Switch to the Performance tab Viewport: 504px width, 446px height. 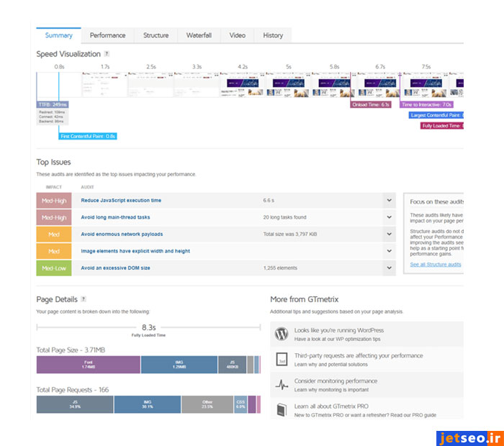[x=107, y=35]
